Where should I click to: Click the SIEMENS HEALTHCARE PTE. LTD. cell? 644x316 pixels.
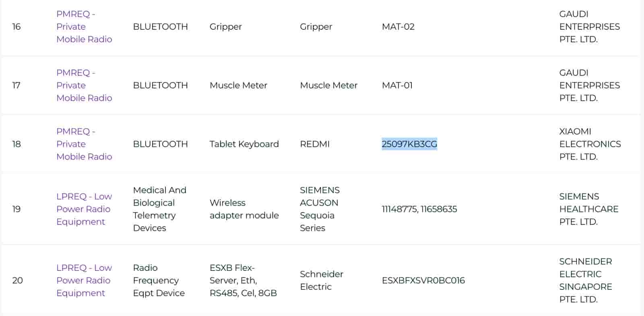588,209
